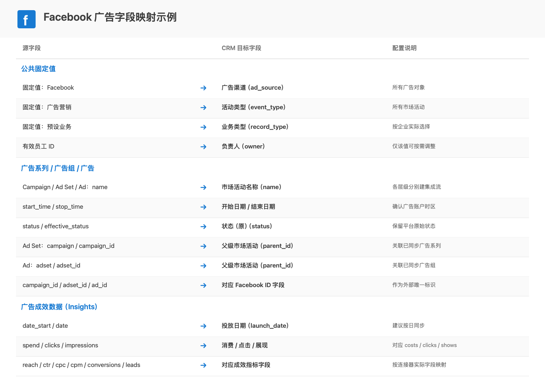
Task: Select the 广告渠道 (ad_source) target field
Action: [x=253, y=87]
